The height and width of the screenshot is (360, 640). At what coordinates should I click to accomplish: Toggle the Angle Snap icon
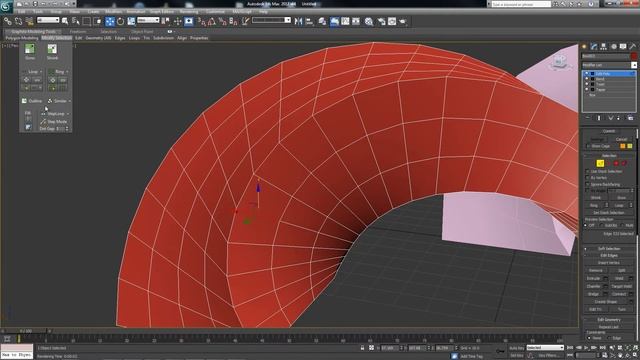(x=212, y=21)
